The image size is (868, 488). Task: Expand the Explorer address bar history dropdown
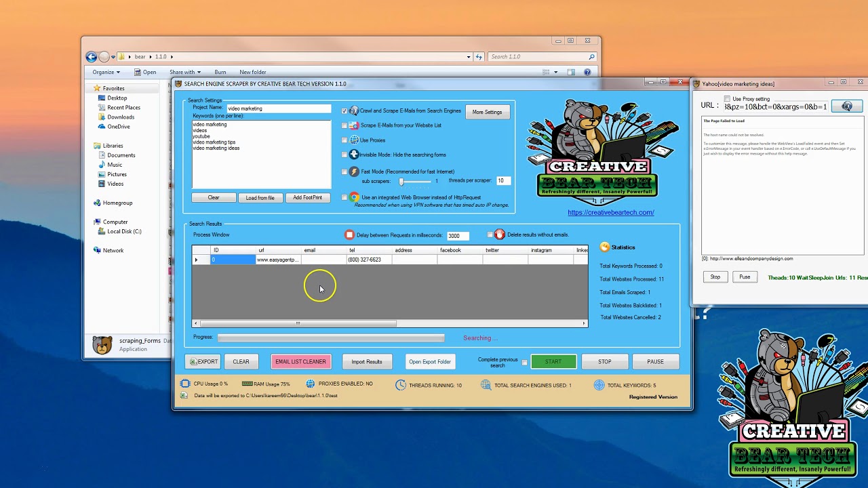pos(469,57)
